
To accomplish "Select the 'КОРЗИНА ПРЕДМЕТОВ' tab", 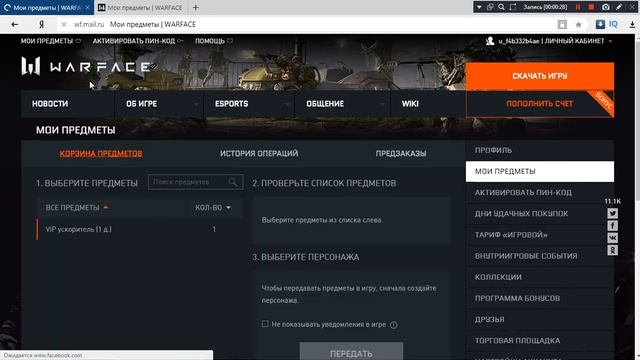I will pyautogui.click(x=101, y=153).
